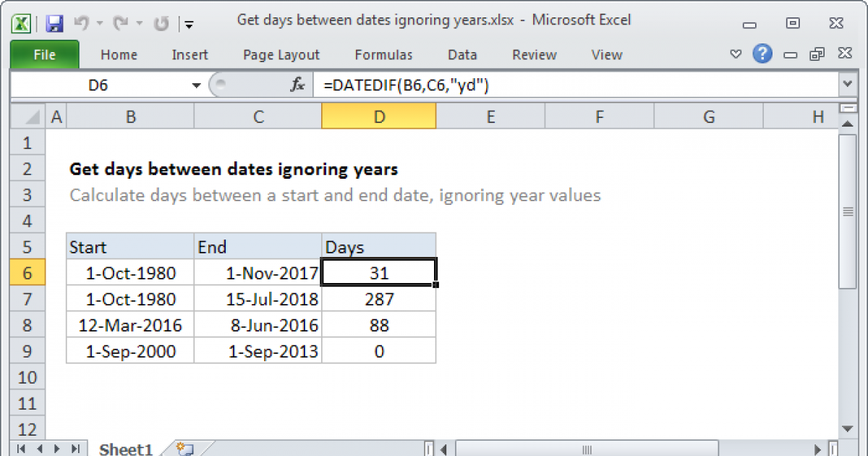Screen dimensions: 868x456
Task: Select column D header
Action: (x=379, y=117)
